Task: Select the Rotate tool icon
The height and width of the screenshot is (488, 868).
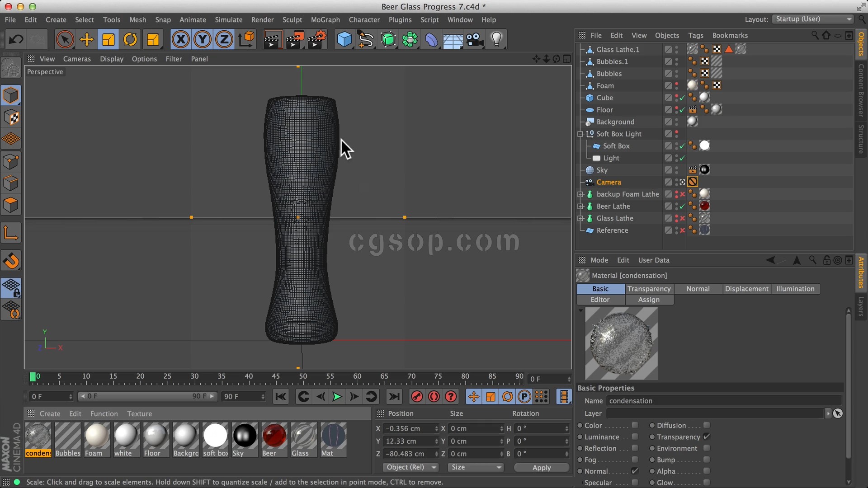Action: 130,40
